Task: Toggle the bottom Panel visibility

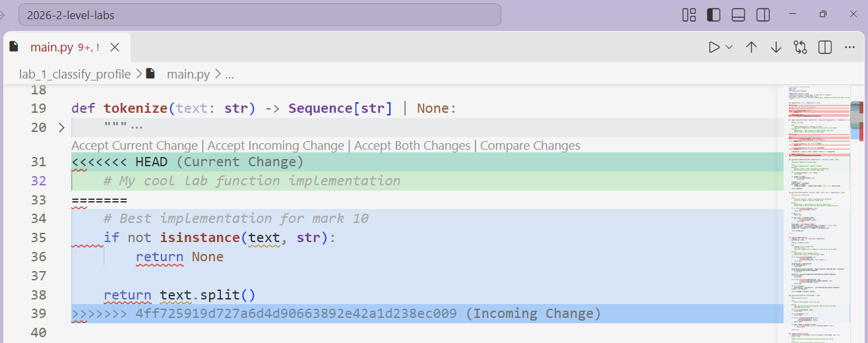Action: [x=738, y=15]
